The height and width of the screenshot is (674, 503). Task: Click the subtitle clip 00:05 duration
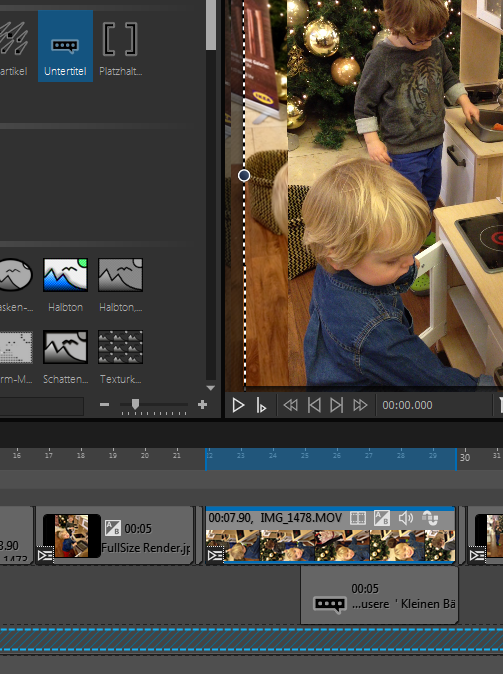365,588
